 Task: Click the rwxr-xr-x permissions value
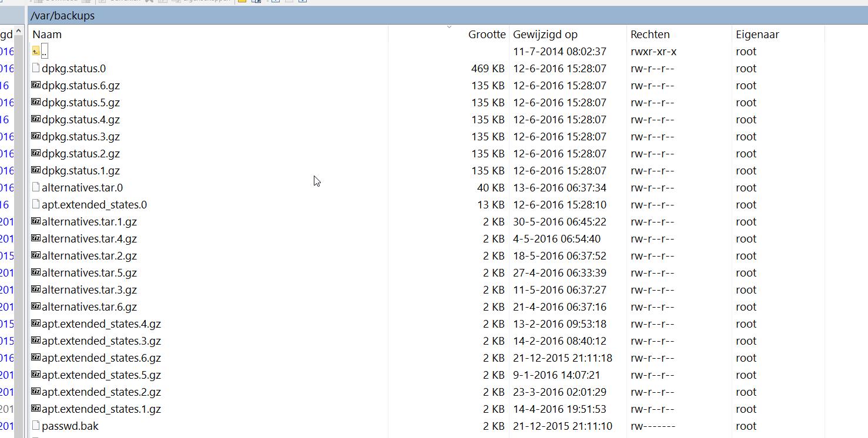(x=653, y=51)
